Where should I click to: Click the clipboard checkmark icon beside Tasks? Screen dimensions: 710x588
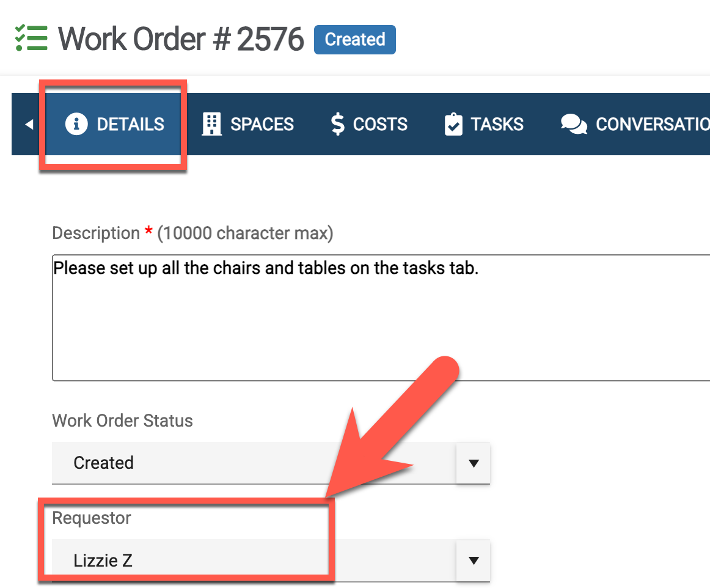453,124
